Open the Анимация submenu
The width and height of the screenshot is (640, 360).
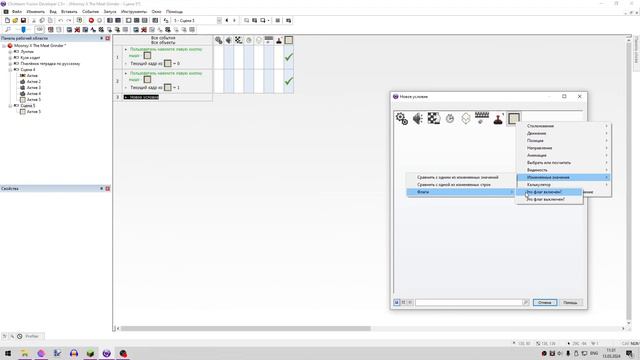point(564,156)
